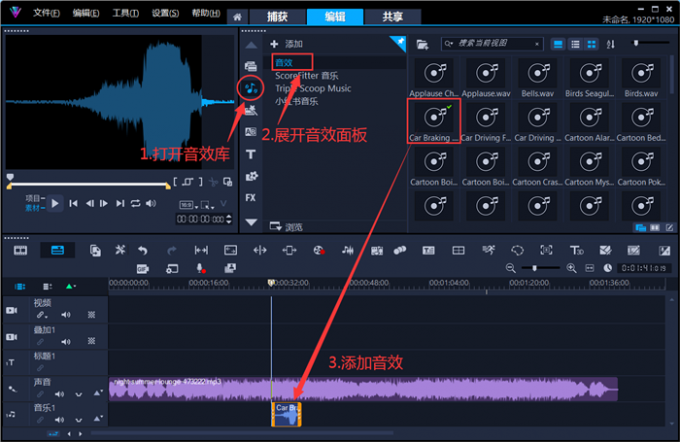680x442 pixels.
Task: Mute the 音乐1 music track
Action: 59,419
